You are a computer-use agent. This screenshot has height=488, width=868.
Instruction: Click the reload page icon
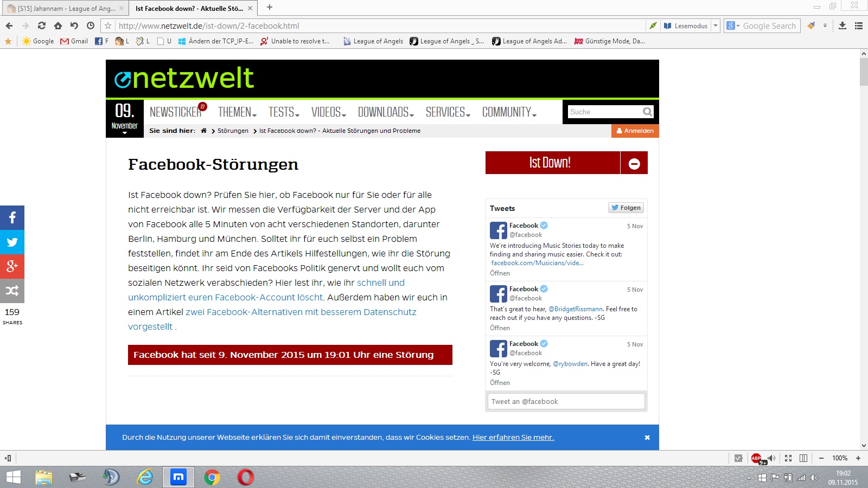(x=42, y=25)
